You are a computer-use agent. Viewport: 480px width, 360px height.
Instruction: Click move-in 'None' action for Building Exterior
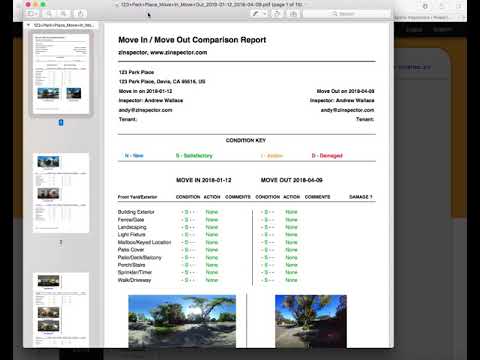212,212
